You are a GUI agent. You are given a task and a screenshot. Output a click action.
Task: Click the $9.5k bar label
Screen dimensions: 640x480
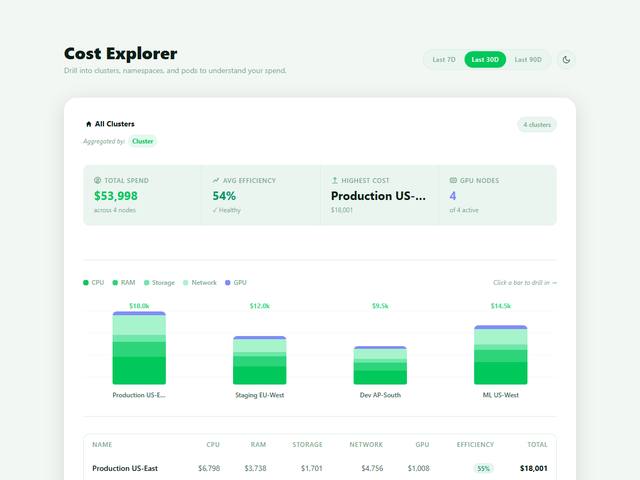pos(380,306)
